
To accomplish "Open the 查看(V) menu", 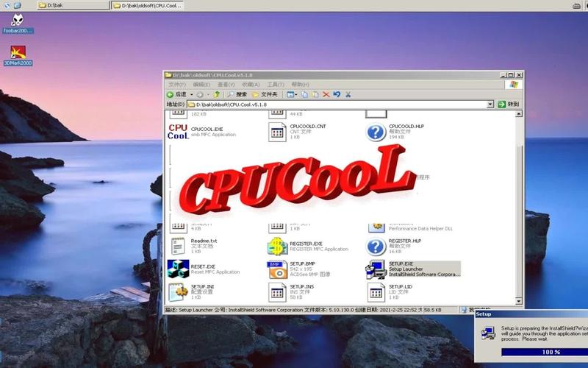I will pyautogui.click(x=226, y=85).
